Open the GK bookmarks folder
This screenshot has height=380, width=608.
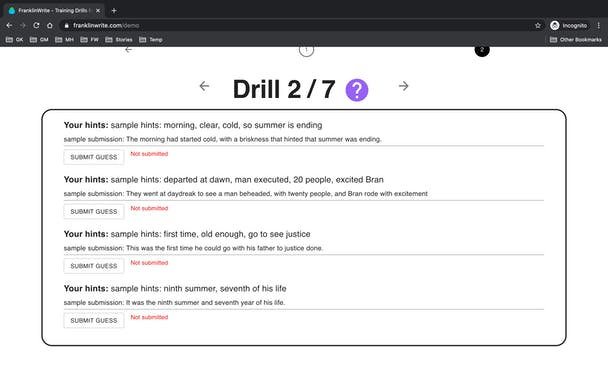tap(15, 40)
